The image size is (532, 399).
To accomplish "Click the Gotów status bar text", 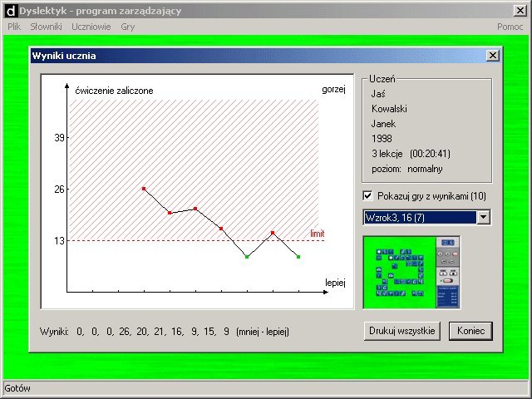I will [18, 388].
